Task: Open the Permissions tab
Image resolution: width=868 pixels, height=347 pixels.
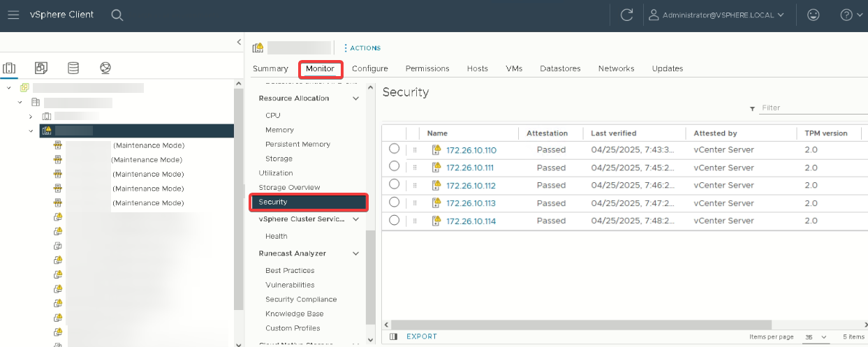Action: 427,68
